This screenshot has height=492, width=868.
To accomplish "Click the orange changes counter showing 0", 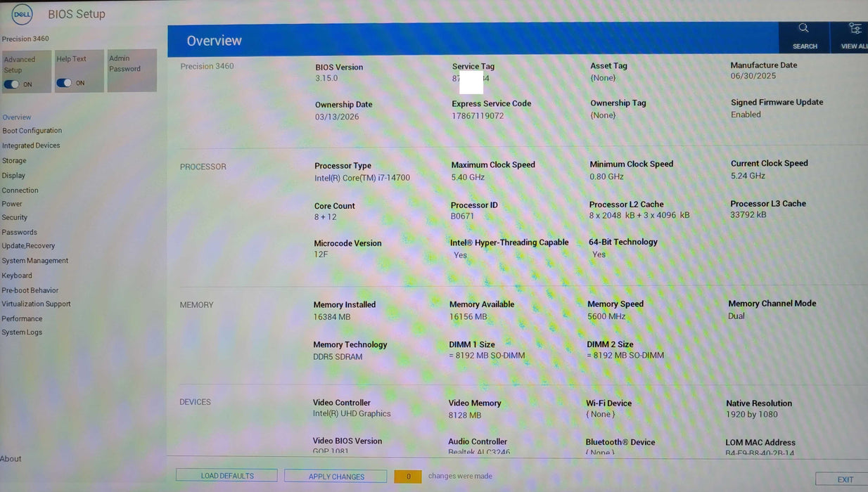I will (408, 477).
